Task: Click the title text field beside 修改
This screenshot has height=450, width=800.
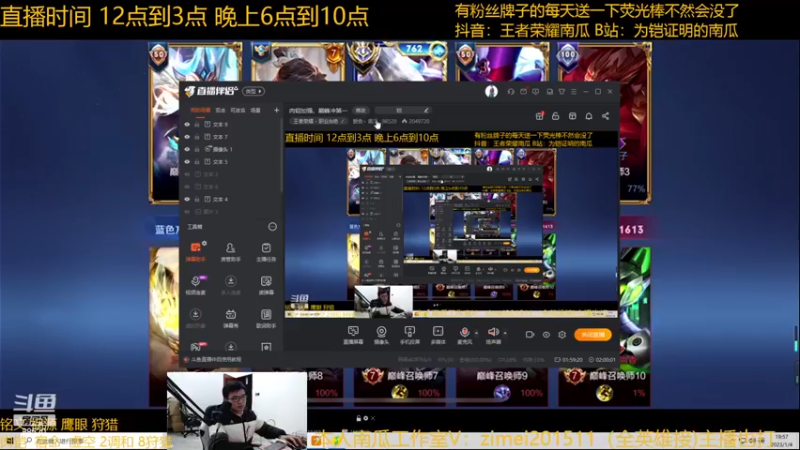Action: pyautogui.click(x=403, y=110)
